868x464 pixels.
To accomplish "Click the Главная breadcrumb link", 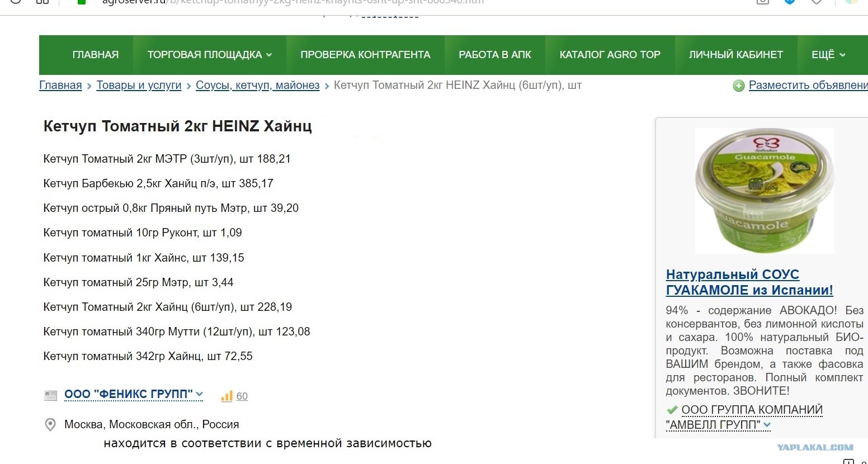I will pos(60,86).
